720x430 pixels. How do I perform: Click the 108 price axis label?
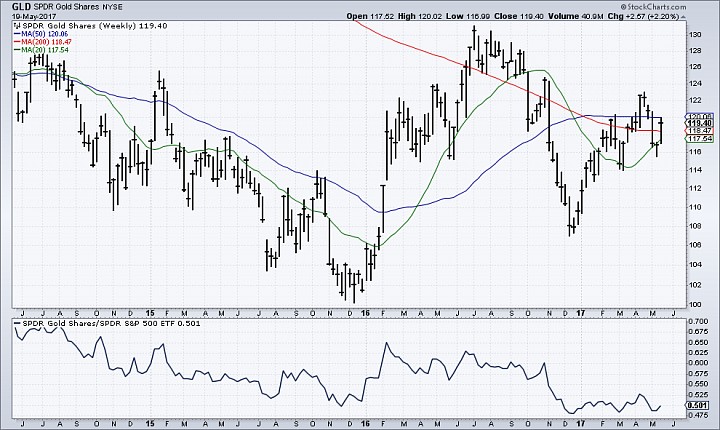[x=694, y=226]
